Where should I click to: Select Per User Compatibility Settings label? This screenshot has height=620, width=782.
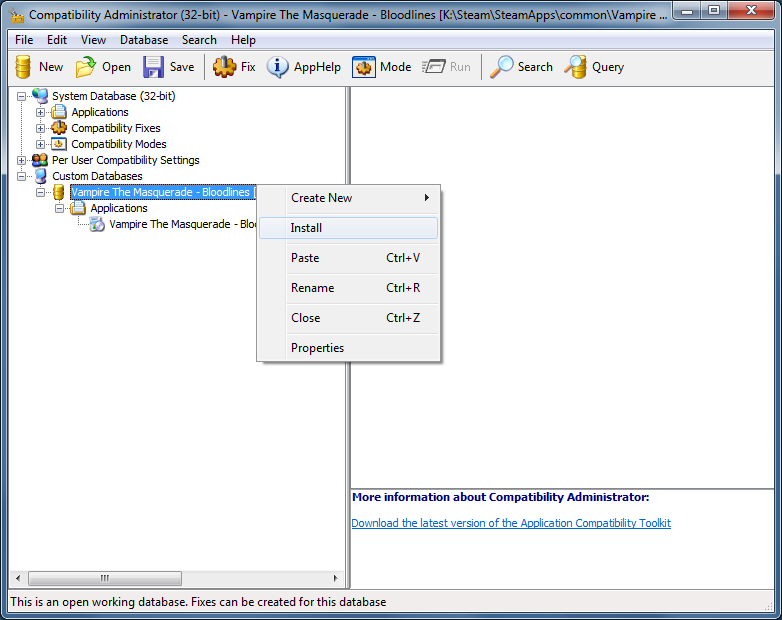[126, 160]
